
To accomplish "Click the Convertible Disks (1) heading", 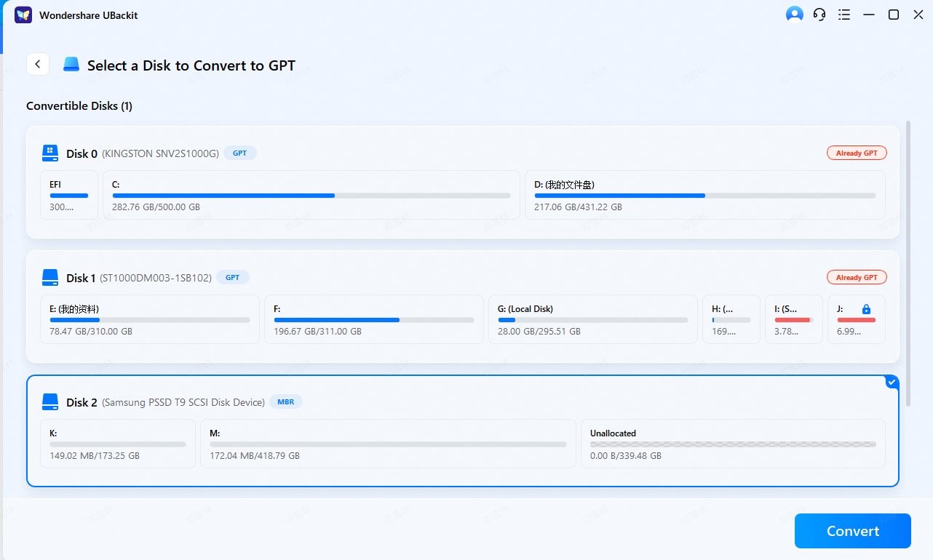I will tap(79, 106).
